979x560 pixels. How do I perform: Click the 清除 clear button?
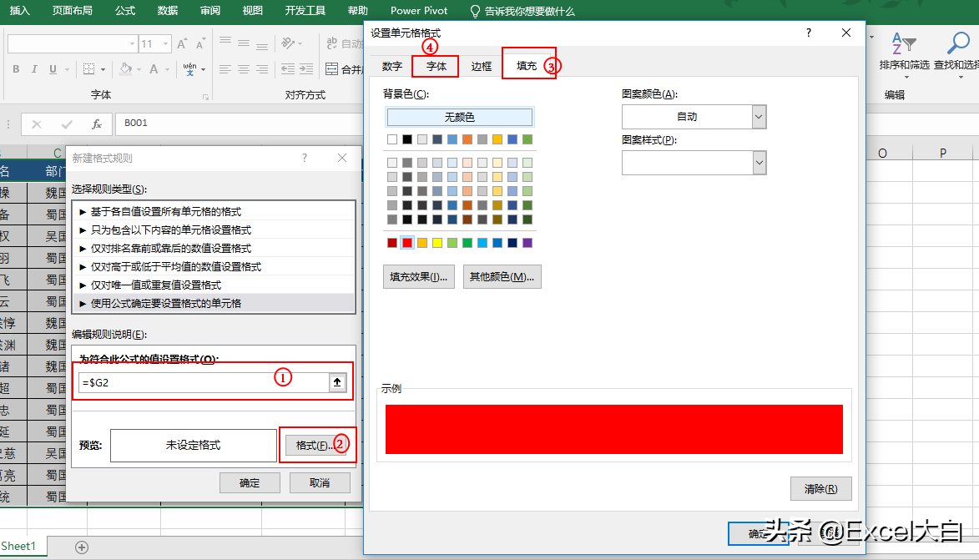click(820, 489)
